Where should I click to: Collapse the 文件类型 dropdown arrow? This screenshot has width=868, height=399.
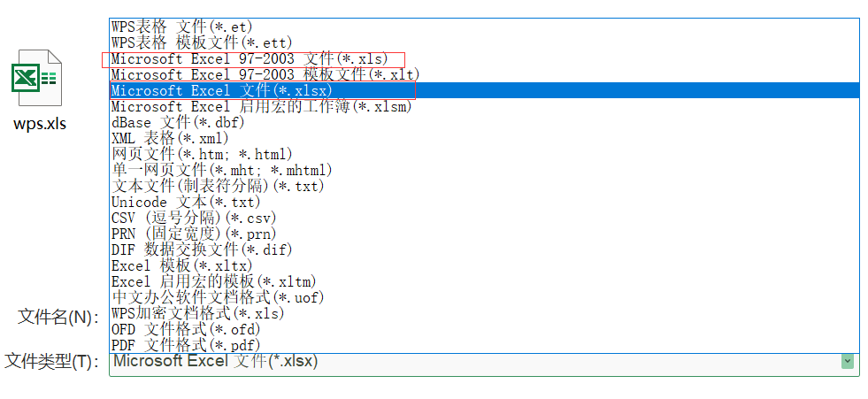tap(847, 362)
